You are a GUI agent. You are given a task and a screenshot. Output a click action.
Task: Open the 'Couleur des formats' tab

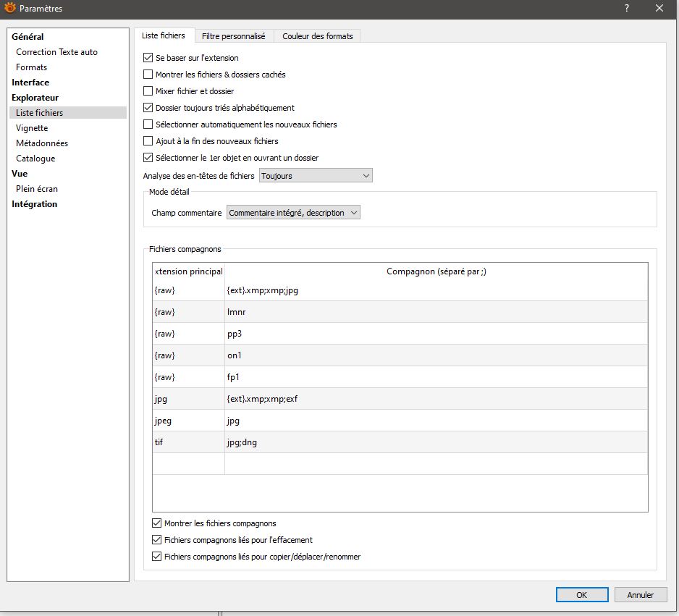click(x=317, y=36)
